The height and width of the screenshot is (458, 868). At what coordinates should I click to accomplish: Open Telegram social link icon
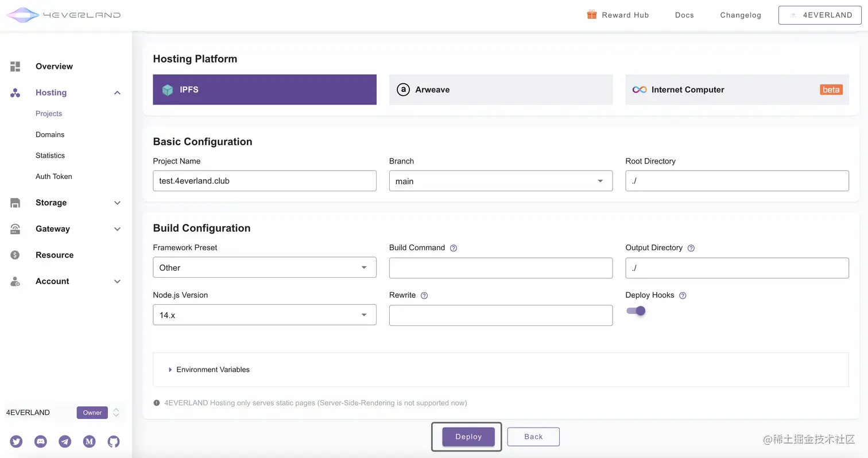[65, 441]
